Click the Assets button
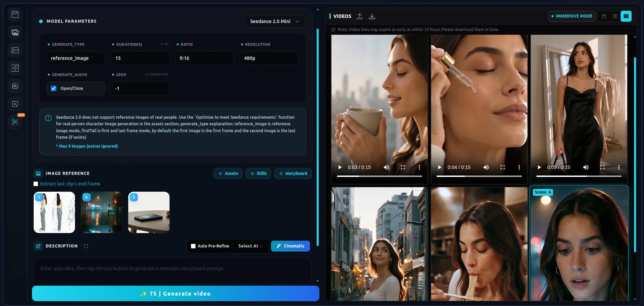This screenshot has width=644, height=306. coord(228,173)
